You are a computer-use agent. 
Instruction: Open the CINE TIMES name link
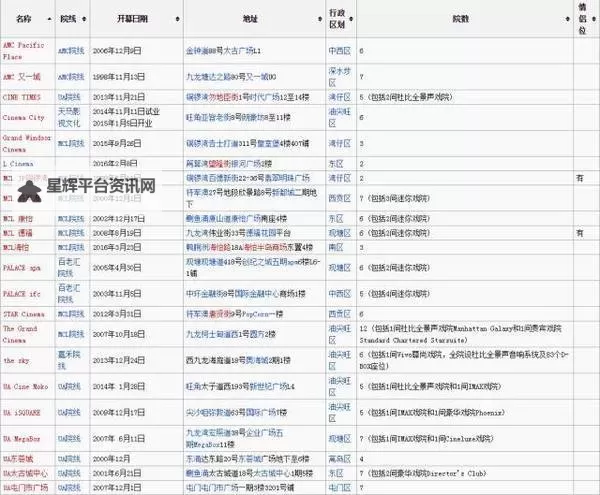22,97
